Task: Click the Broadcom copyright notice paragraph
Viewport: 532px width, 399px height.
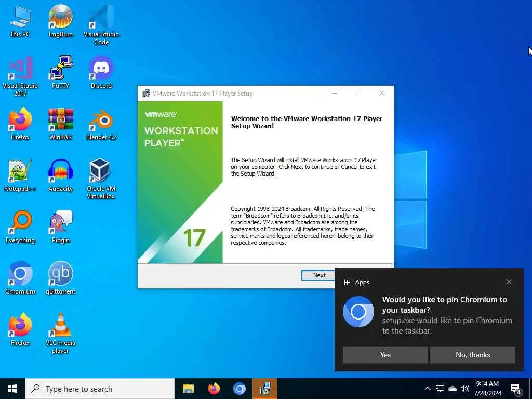Action: point(303,225)
